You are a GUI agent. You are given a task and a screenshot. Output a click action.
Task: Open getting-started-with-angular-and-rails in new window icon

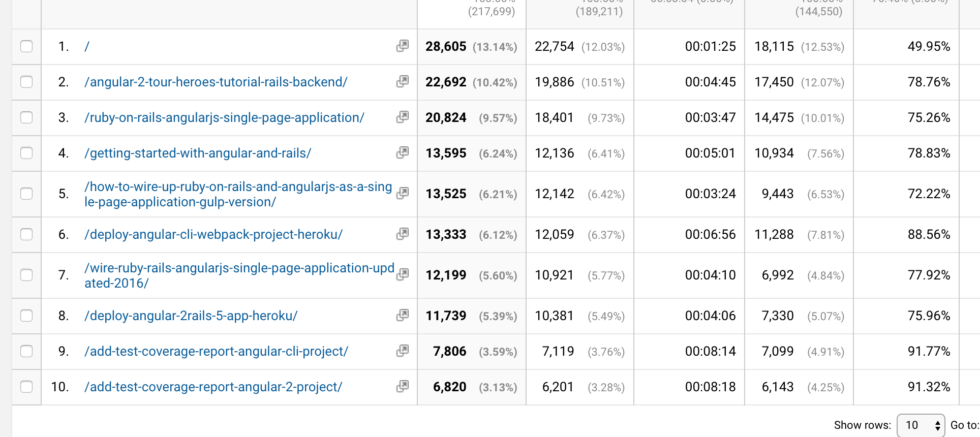403,153
